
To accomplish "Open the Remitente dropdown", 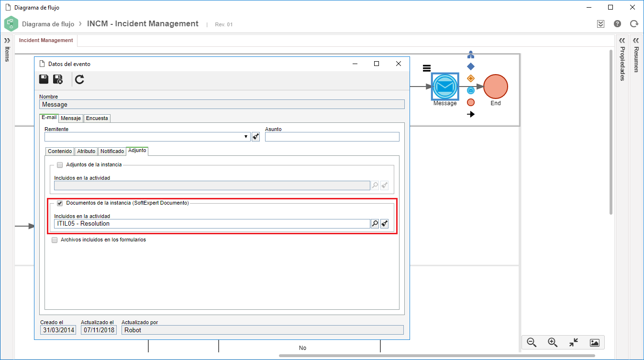I will coord(246,137).
